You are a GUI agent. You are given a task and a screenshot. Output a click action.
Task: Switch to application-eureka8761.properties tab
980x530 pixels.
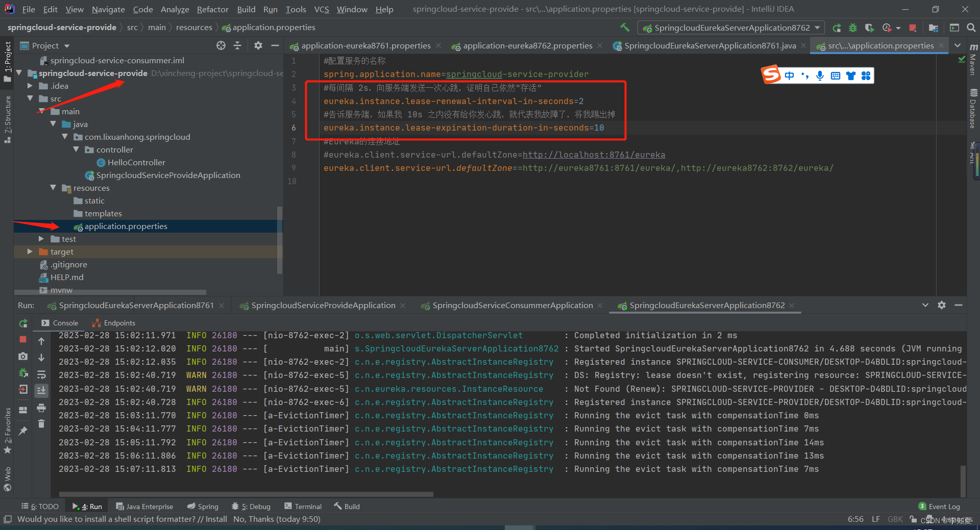pyautogui.click(x=365, y=45)
